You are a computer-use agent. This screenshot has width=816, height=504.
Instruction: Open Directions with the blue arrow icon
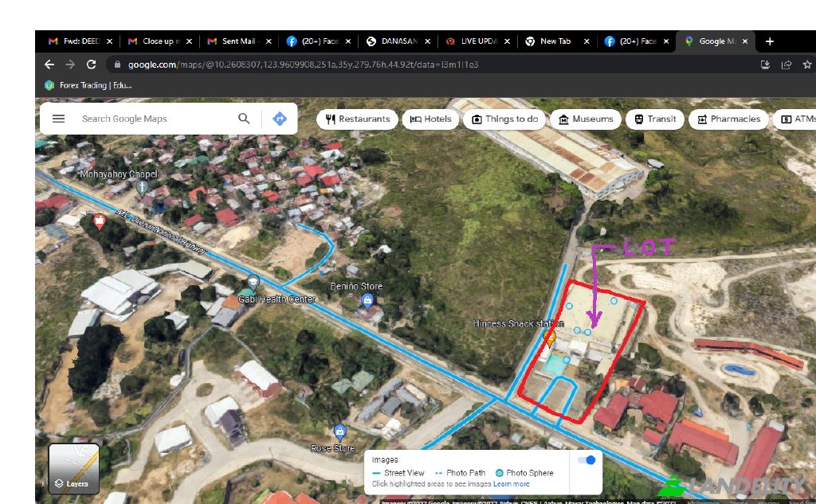pos(279,119)
